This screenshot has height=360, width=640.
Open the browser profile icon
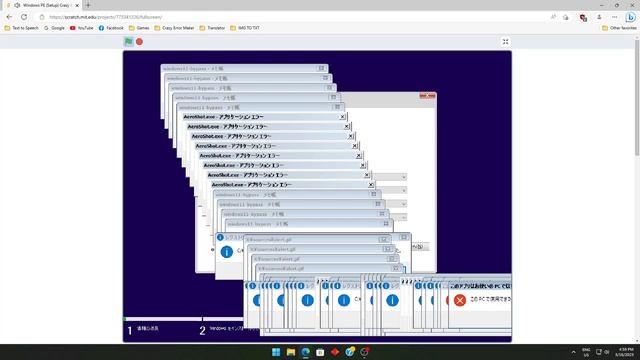(599, 17)
